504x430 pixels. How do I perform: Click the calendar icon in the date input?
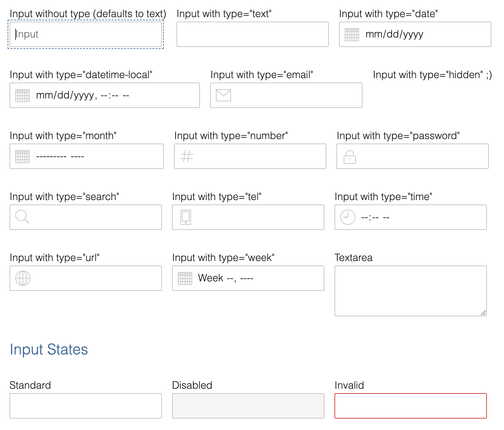click(x=352, y=35)
